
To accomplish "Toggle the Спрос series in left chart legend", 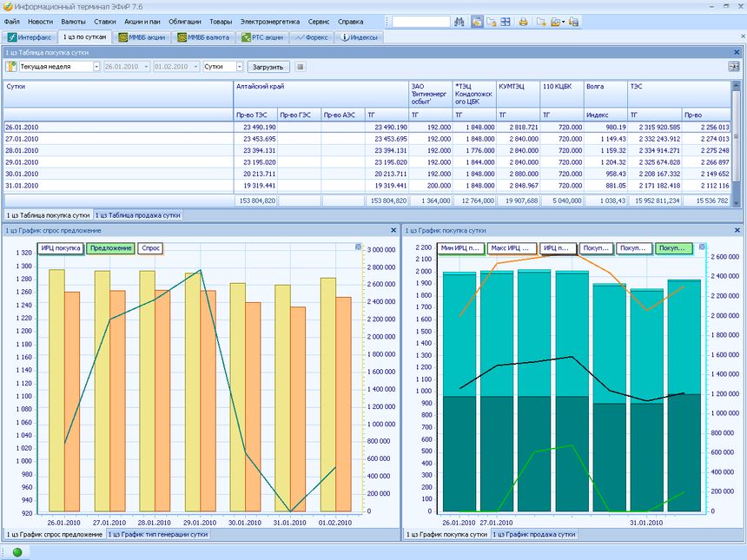I will pyautogui.click(x=151, y=248).
